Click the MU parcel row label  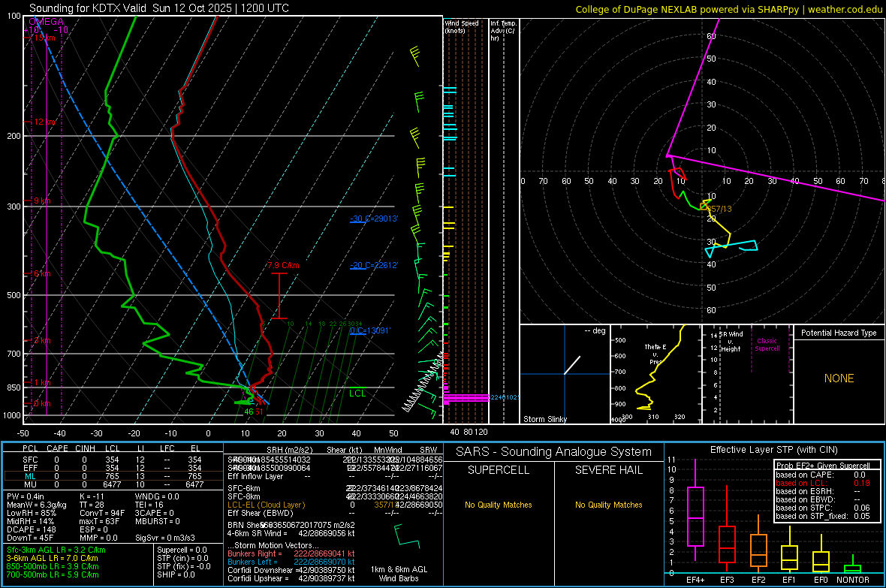30,484
